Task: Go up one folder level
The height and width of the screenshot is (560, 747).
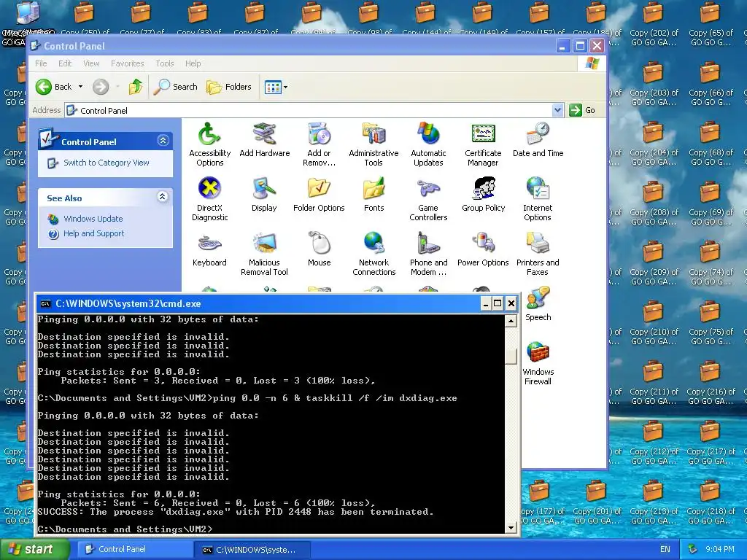Action: pyautogui.click(x=136, y=87)
